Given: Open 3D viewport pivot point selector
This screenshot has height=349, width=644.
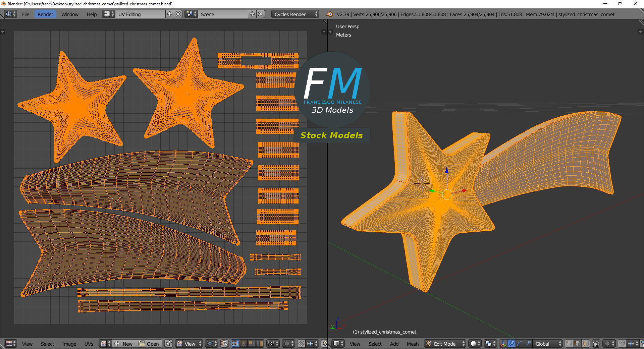Looking at the screenshot, I should pyautogui.click(x=490, y=344).
